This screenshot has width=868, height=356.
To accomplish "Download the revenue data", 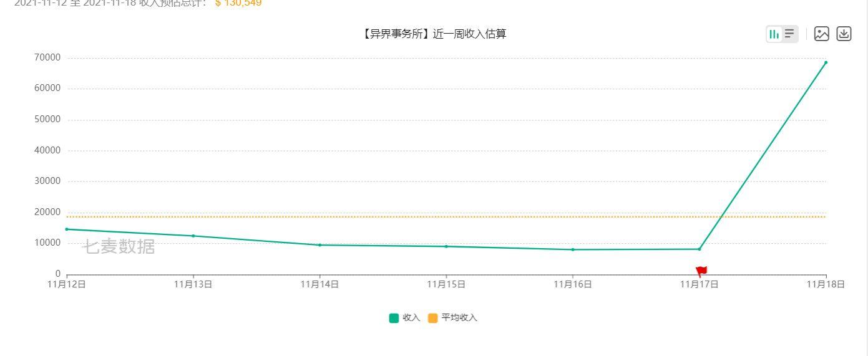I will tap(844, 34).
